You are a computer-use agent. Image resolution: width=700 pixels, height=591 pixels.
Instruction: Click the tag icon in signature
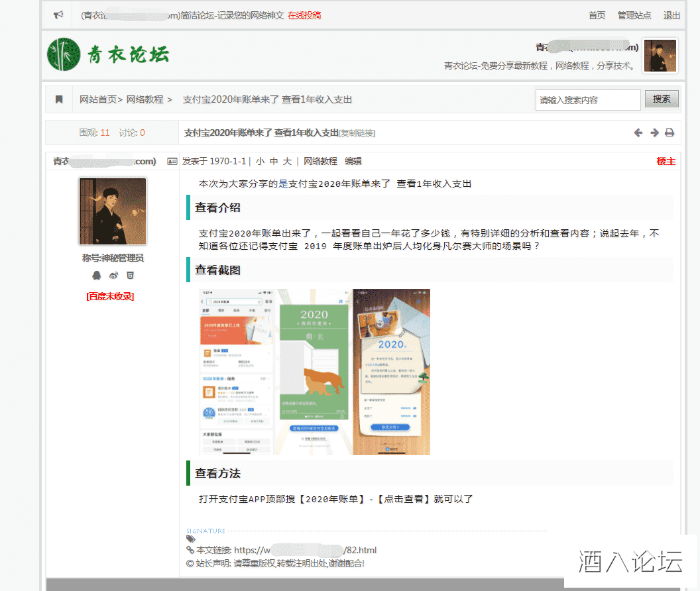[191, 539]
